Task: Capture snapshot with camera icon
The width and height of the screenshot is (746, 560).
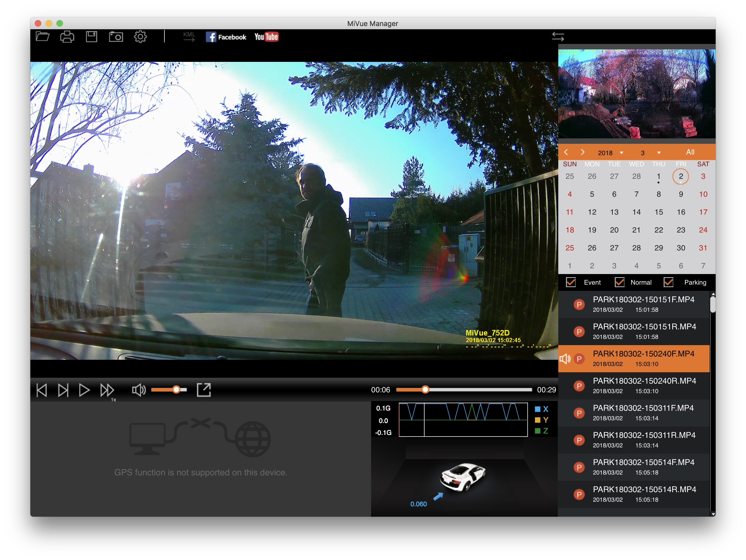Action: click(116, 36)
